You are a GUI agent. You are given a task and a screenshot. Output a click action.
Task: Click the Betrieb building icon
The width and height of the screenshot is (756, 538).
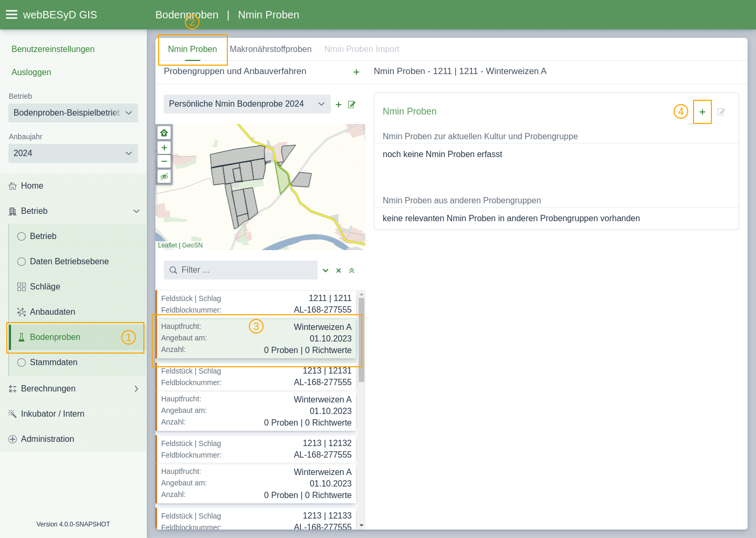coord(13,211)
